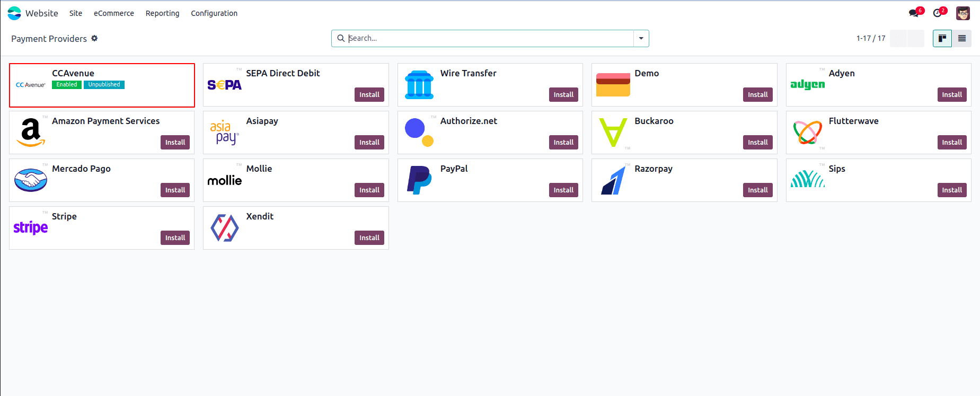This screenshot has width=980, height=396.
Task: Open the Stripe card title
Action: [x=64, y=216]
